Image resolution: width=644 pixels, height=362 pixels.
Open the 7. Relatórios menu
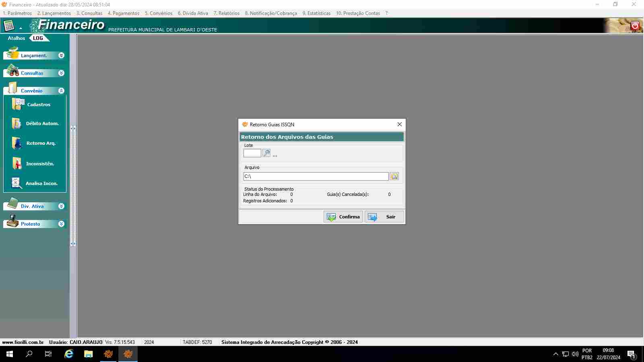[x=226, y=13]
